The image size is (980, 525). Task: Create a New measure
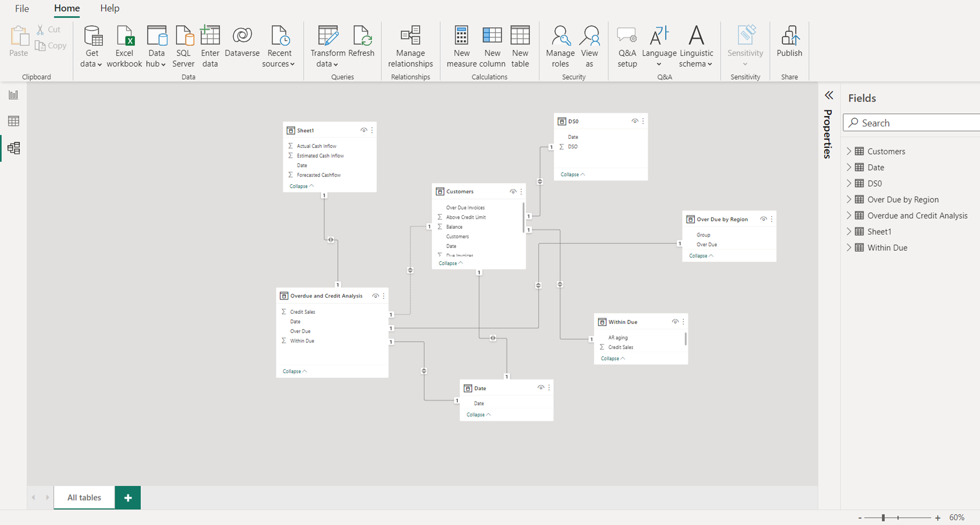click(461, 46)
